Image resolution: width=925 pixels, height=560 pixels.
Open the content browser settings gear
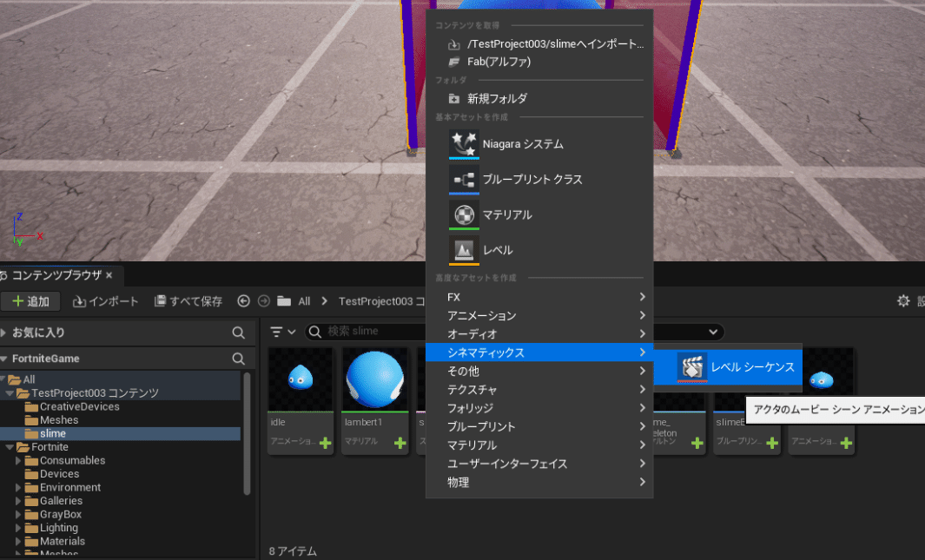[x=903, y=301]
